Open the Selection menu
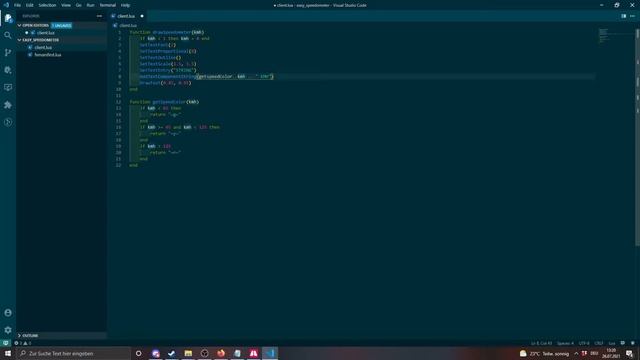Image resolution: width=640 pixels, height=360 pixels. (x=47, y=5)
